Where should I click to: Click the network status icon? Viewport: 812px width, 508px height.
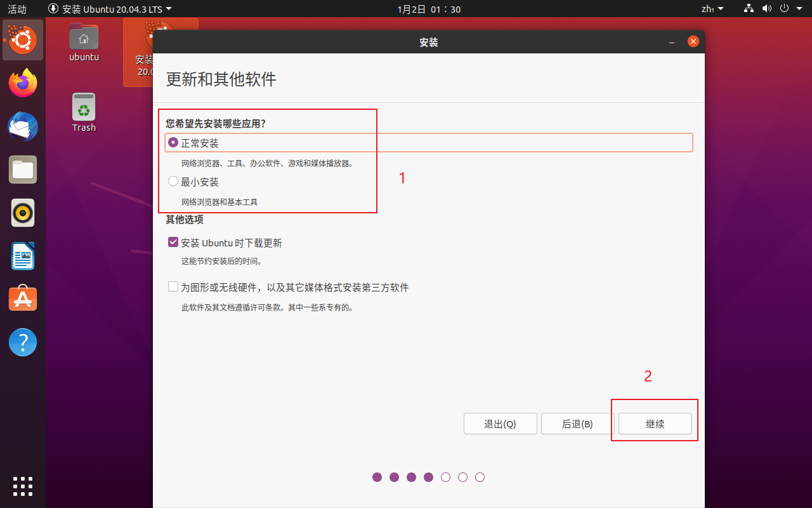749,9
